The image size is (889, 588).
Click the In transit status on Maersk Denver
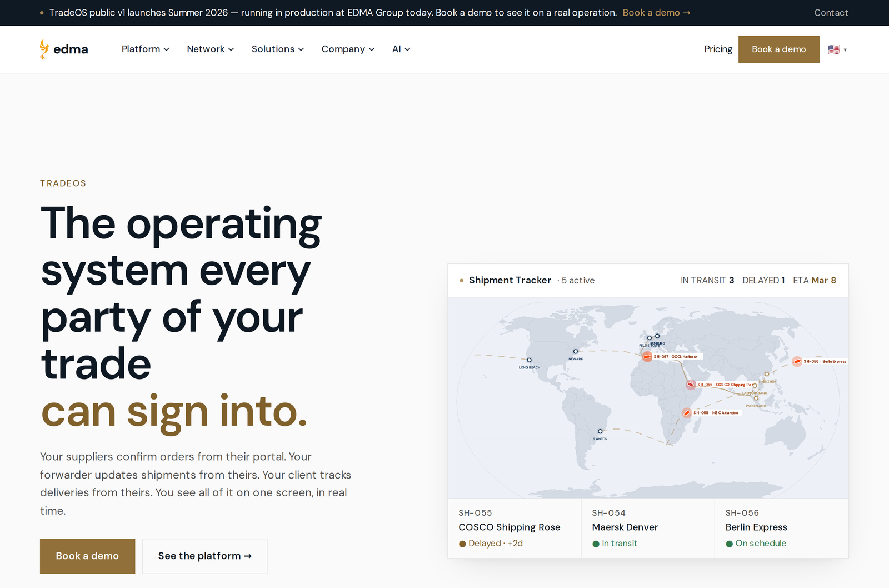pos(615,544)
